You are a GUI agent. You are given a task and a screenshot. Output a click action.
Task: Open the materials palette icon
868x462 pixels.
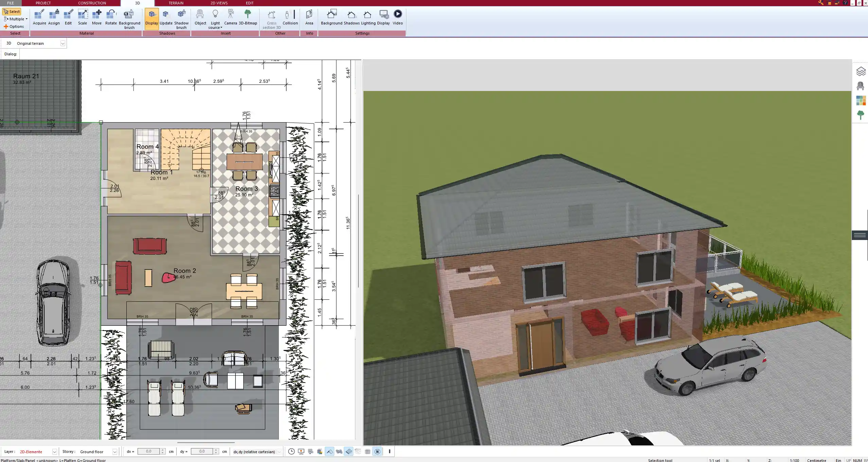(861, 101)
